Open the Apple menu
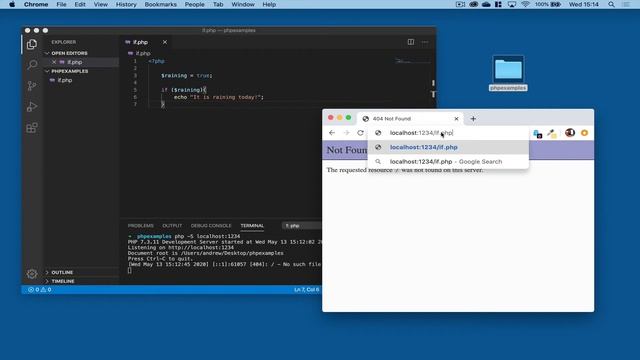640x360 pixels. tap(12, 4)
